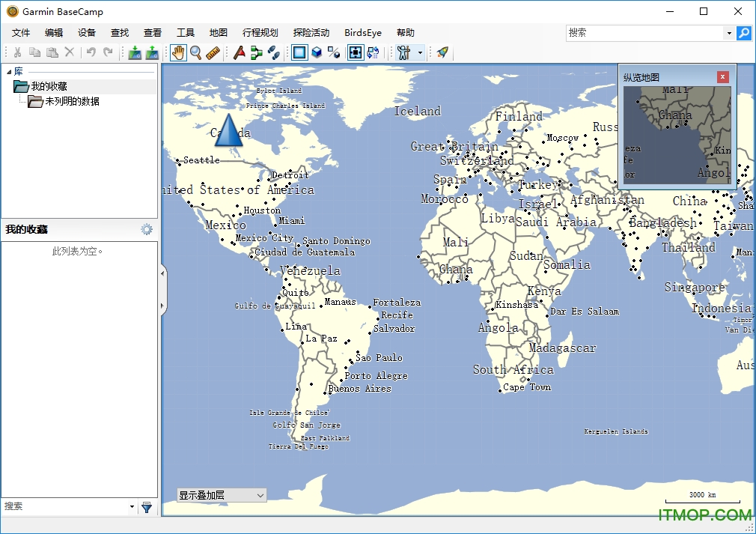Click the Cape Town label on the map
Viewport: 756px width, 534px height.
tap(527, 387)
